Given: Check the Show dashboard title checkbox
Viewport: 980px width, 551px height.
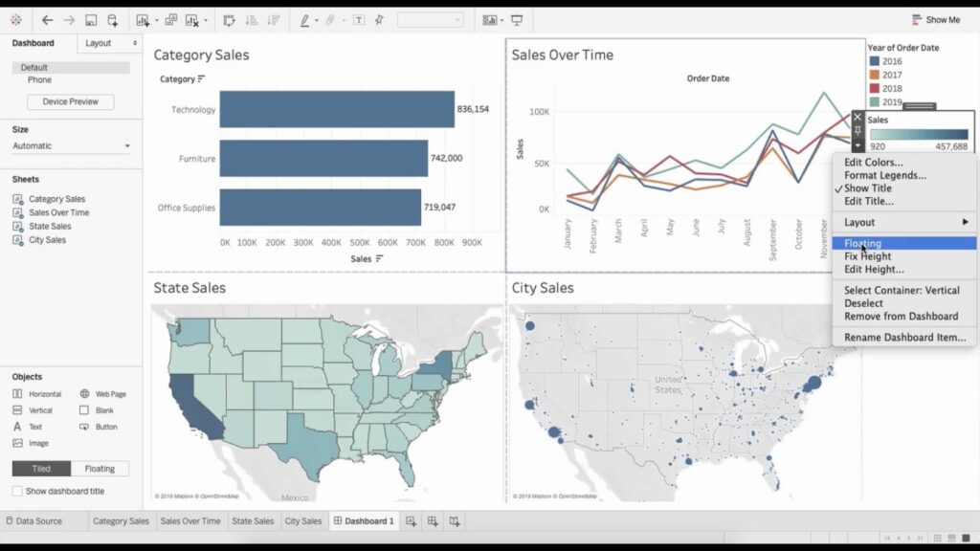Looking at the screenshot, I should 19,491.
